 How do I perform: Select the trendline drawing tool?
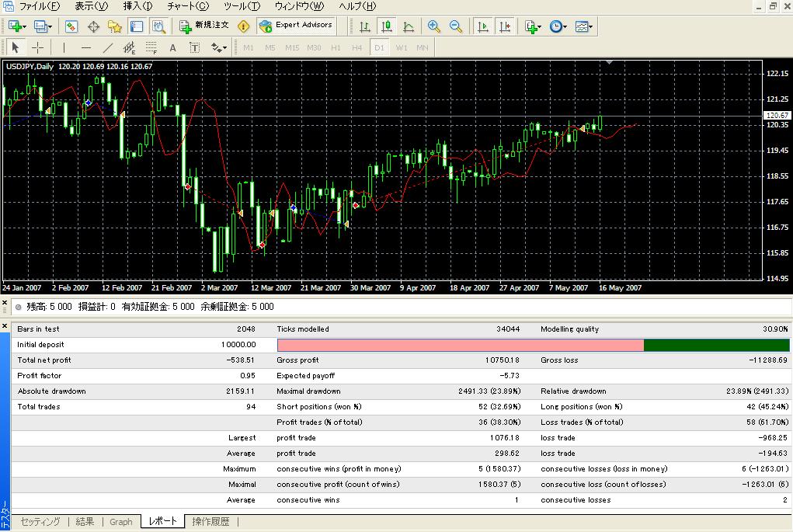point(108,47)
